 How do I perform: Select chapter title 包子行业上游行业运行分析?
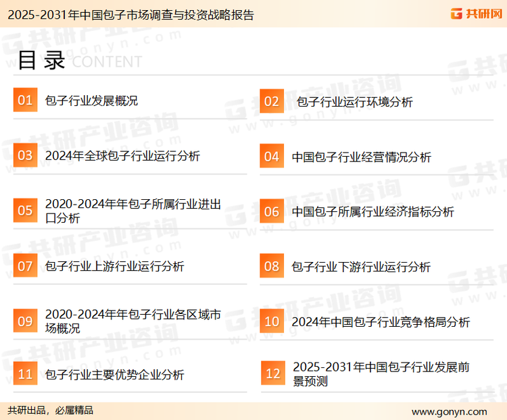tap(114, 267)
